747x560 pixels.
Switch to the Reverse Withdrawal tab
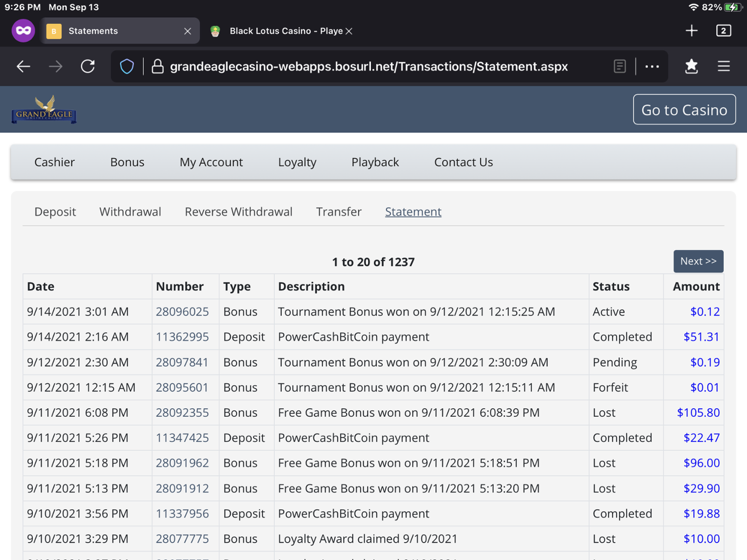click(239, 212)
